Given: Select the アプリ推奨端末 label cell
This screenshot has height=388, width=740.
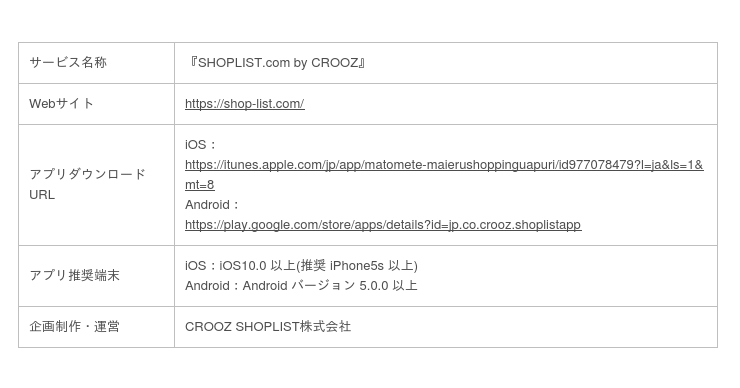Looking at the screenshot, I should 96,276.
